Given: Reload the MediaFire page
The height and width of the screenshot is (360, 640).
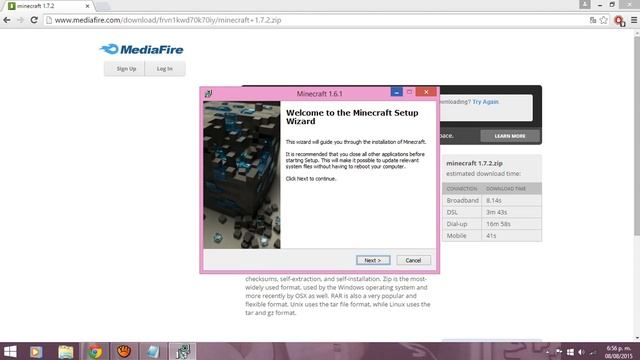Looking at the screenshot, I should click(34, 20).
